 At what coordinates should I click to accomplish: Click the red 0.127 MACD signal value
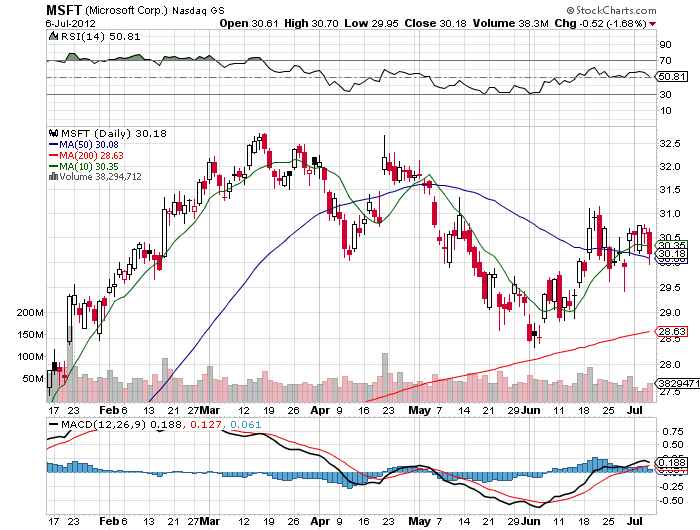point(206,424)
